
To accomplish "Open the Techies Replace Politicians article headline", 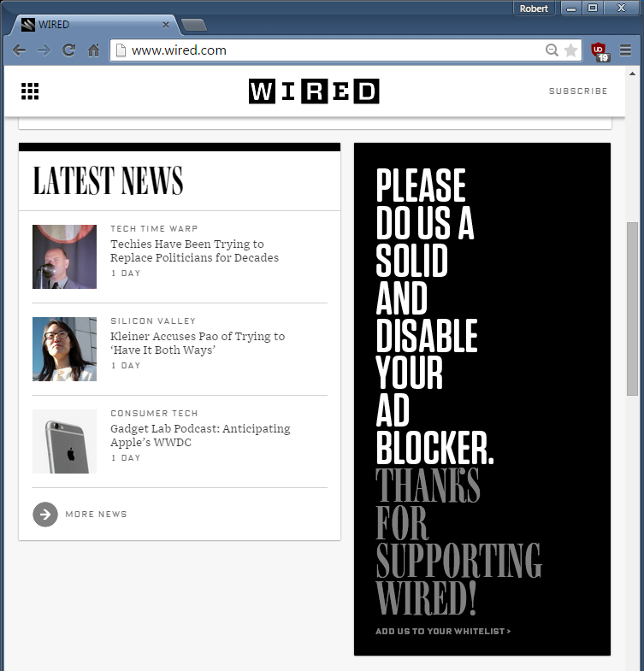I will click(194, 250).
